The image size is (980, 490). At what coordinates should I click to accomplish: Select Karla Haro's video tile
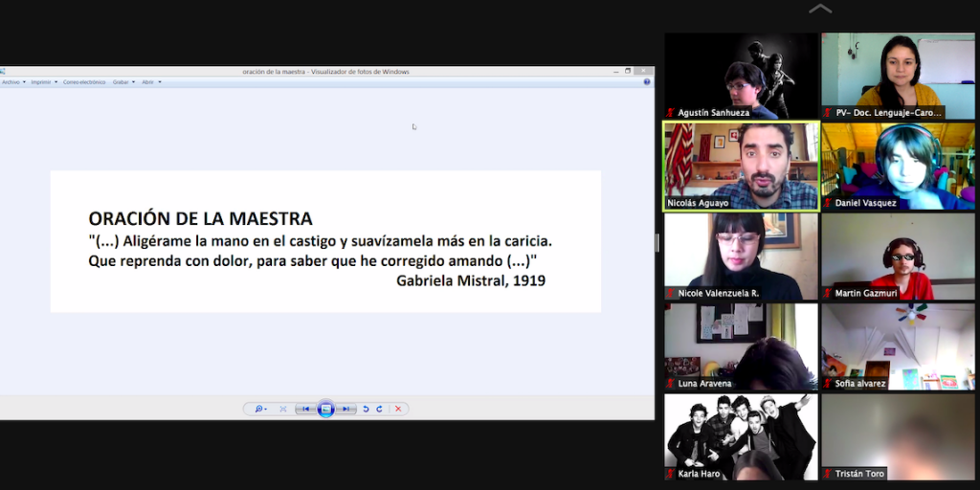(742, 436)
